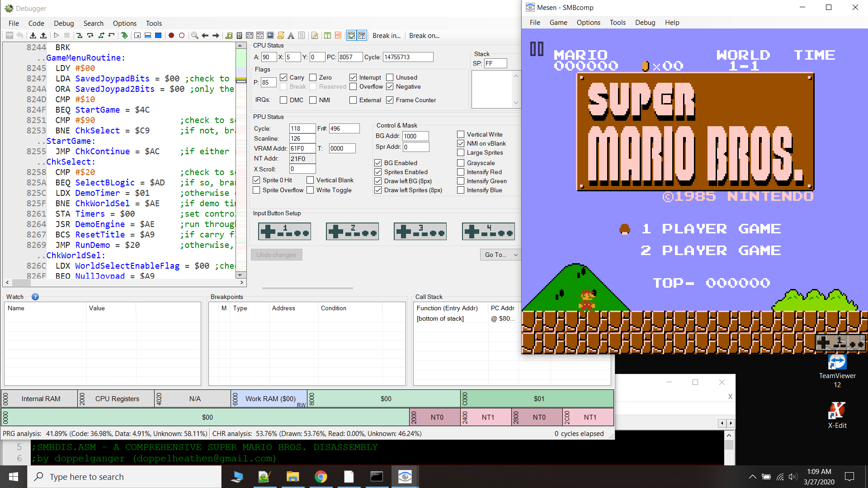Click the export (up arrow) toolbar icon
This screenshot has height=488, width=868.
(43, 35)
